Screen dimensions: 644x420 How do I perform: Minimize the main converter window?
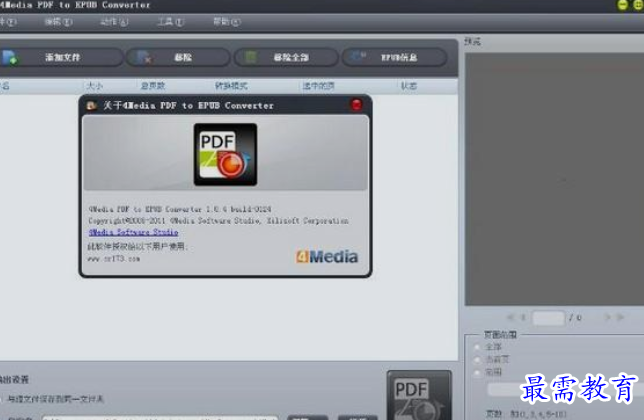(623, 5)
